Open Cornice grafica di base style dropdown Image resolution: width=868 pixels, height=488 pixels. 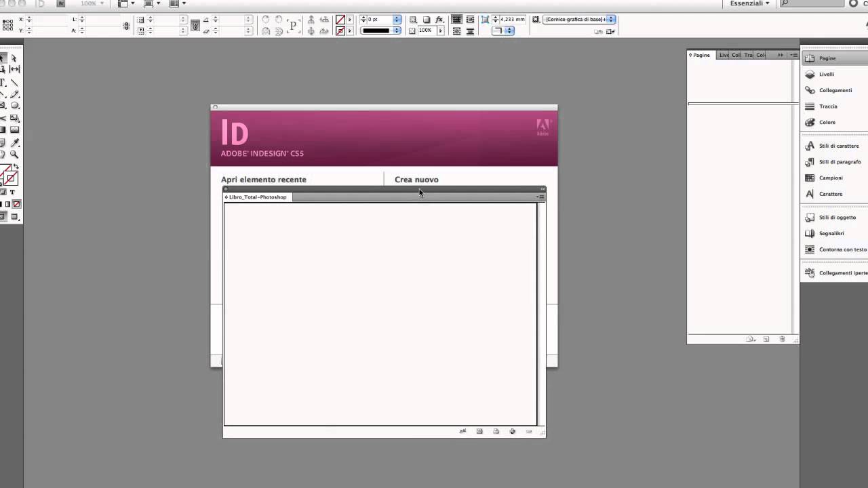611,20
